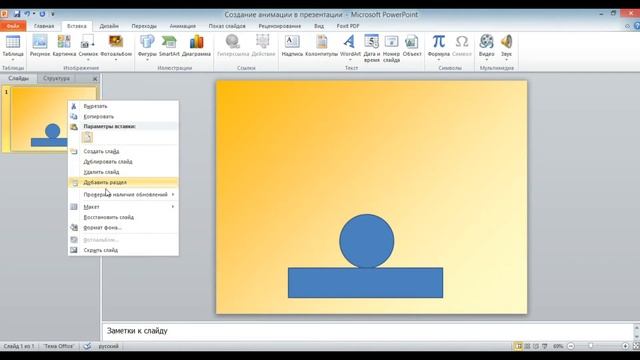Switch to the Структура outline pane tab
The height and width of the screenshot is (360, 640).
point(56,78)
